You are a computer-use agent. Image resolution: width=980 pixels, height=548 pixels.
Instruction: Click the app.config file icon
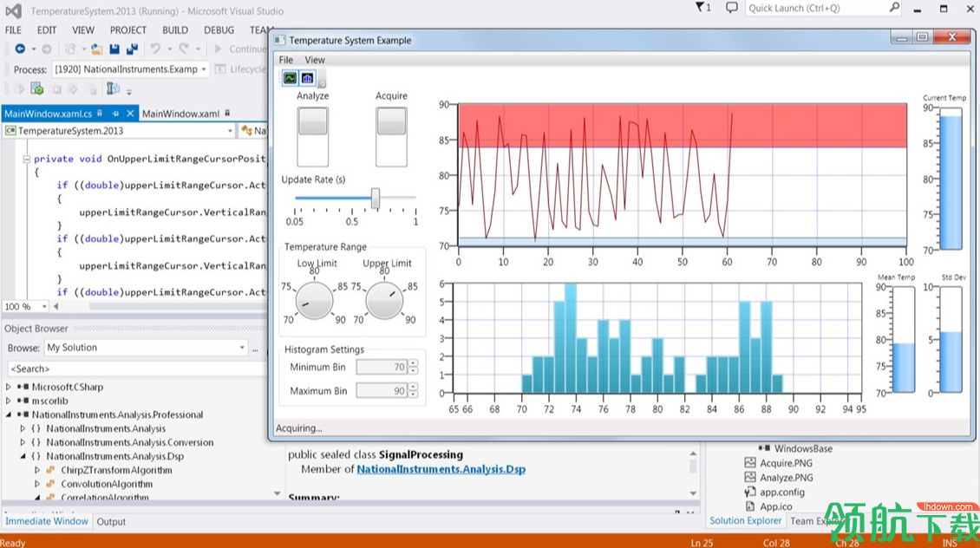tap(750, 492)
